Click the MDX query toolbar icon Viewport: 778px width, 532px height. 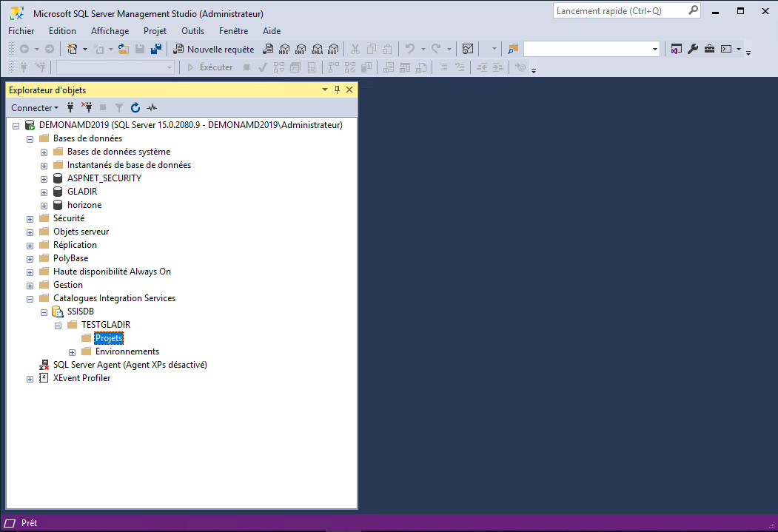(x=284, y=50)
